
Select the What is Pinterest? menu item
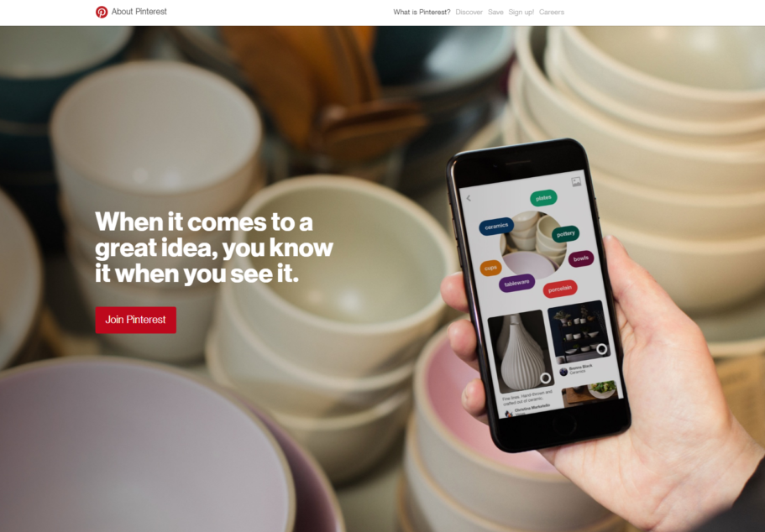click(422, 13)
